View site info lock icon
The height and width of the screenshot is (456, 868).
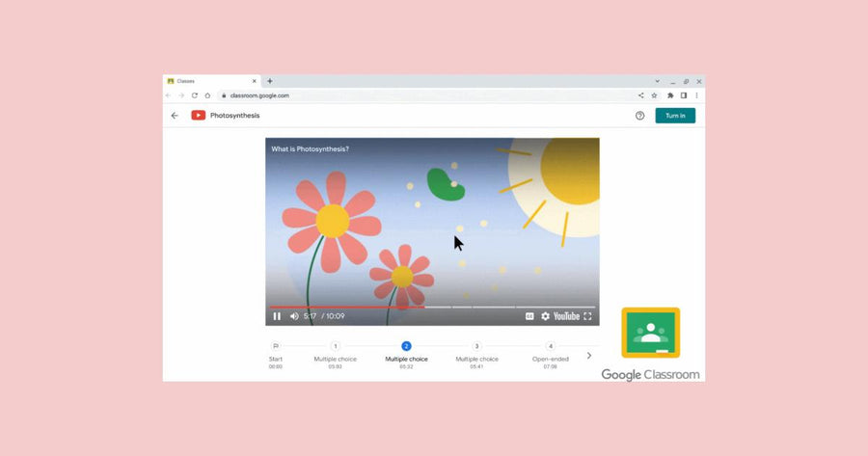224,95
